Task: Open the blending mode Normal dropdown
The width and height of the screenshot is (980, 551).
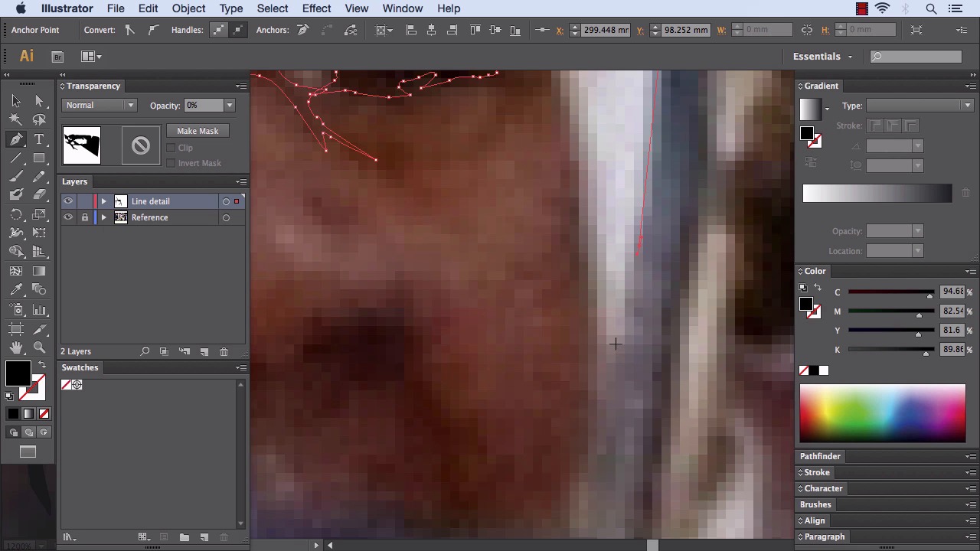Action: 100,106
